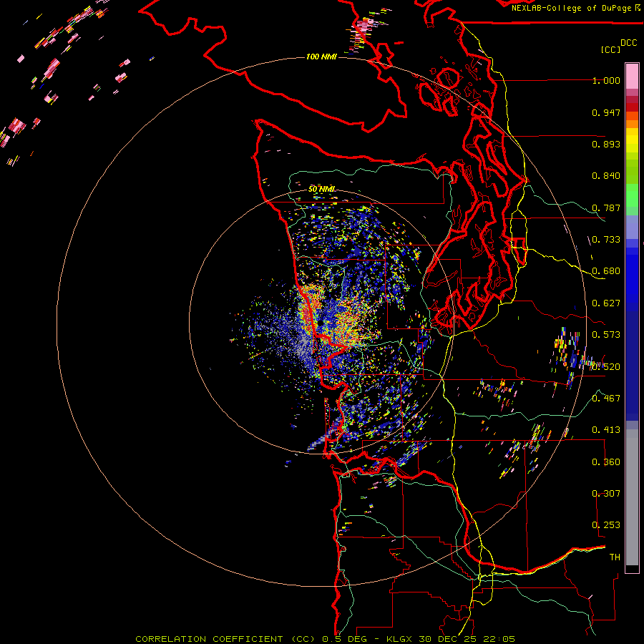Click the 0.787 value on color scale
This screenshot has width=644, height=644.
(606, 208)
